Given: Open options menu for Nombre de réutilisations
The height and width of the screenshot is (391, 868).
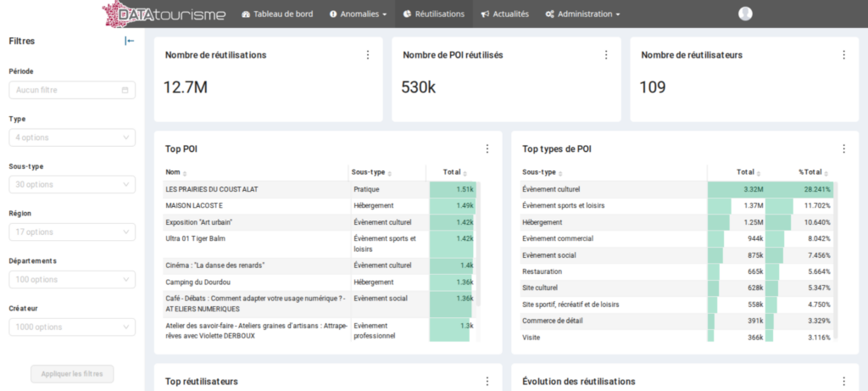Looking at the screenshot, I should tap(367, 55).
